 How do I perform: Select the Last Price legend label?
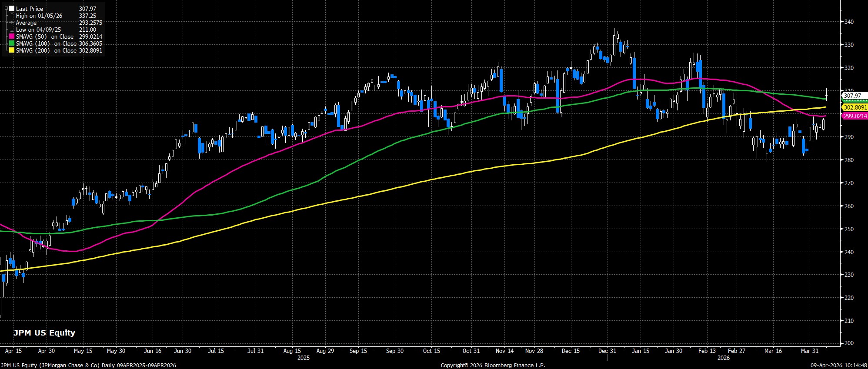coord(30,9)
